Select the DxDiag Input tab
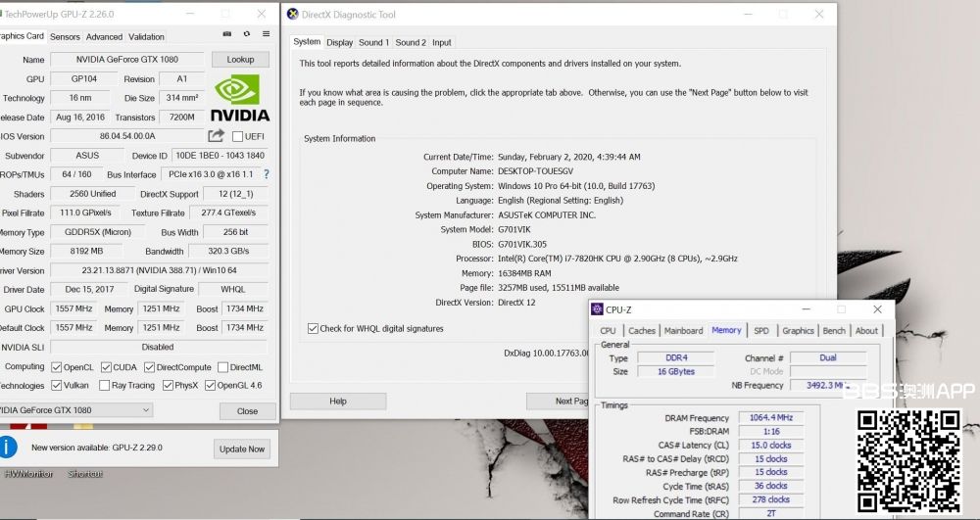The height and width of the screenshot is (520, 980). tap(442, 42)
